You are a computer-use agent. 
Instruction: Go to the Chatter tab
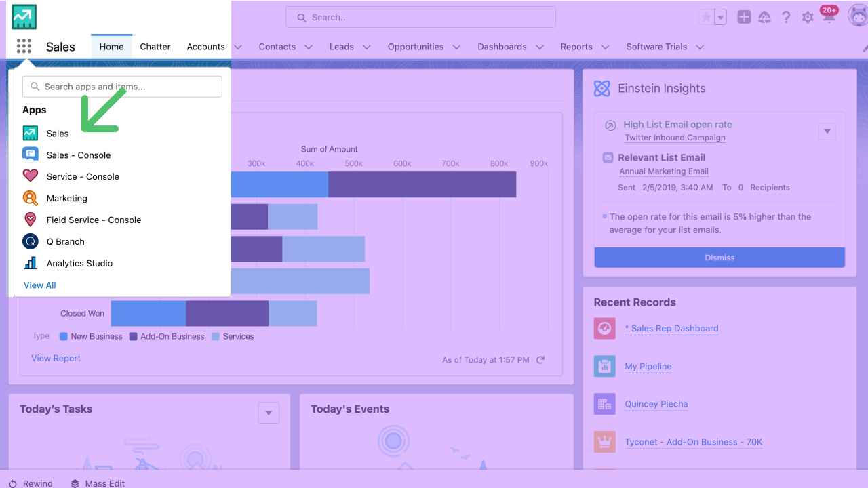[155, 47]
